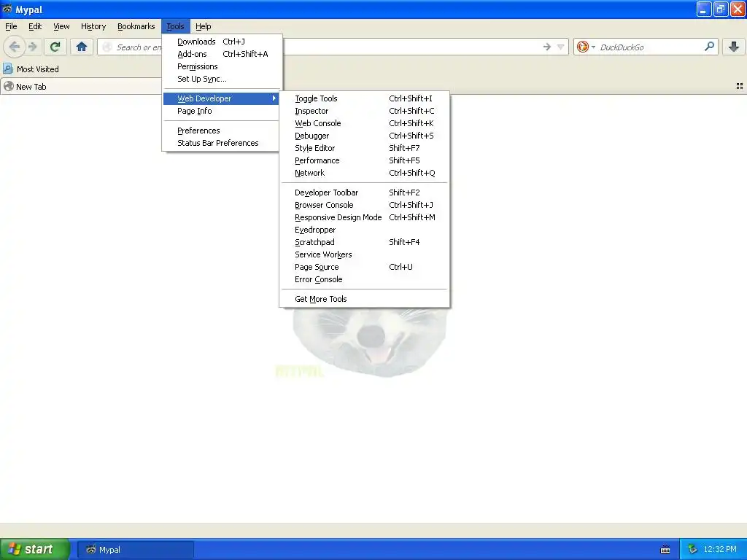Open Service Workers
The image size is (747, 560).
(x=365, y=254)
